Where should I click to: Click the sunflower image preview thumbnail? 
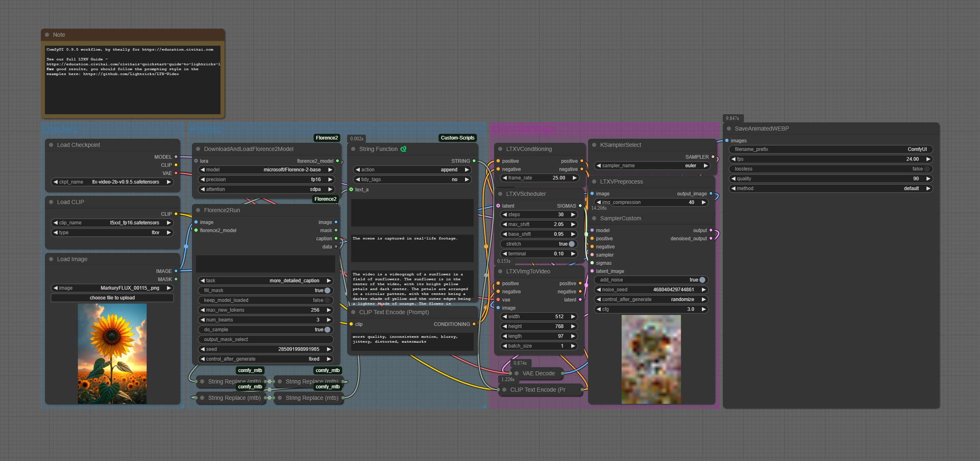(x=112, y=354)
